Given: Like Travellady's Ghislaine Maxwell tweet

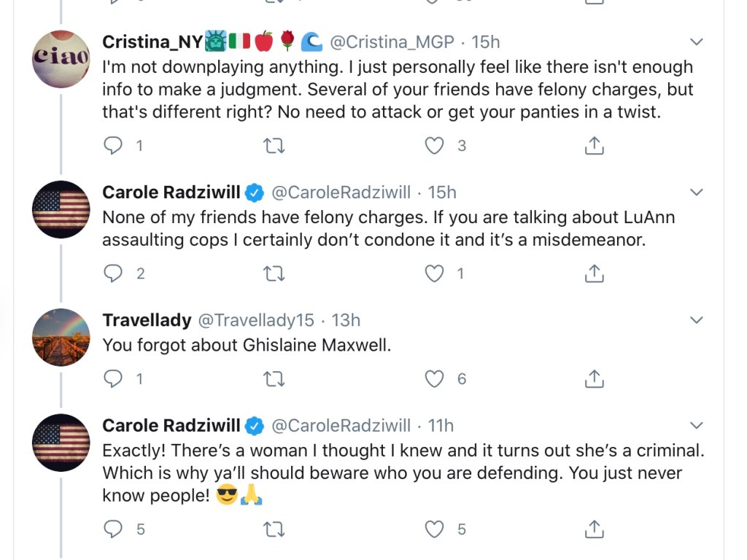Looking at the screenshot, I should [x=434, y=378].
